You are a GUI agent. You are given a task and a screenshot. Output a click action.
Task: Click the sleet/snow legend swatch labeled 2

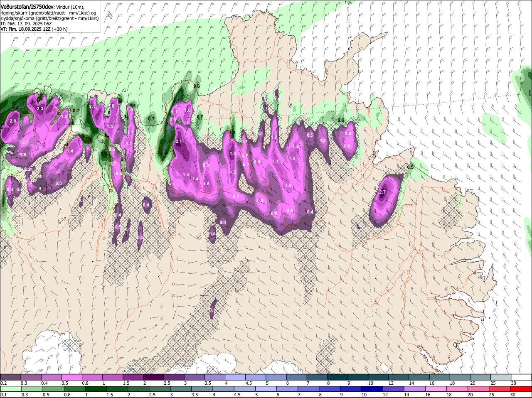[153, 377]
